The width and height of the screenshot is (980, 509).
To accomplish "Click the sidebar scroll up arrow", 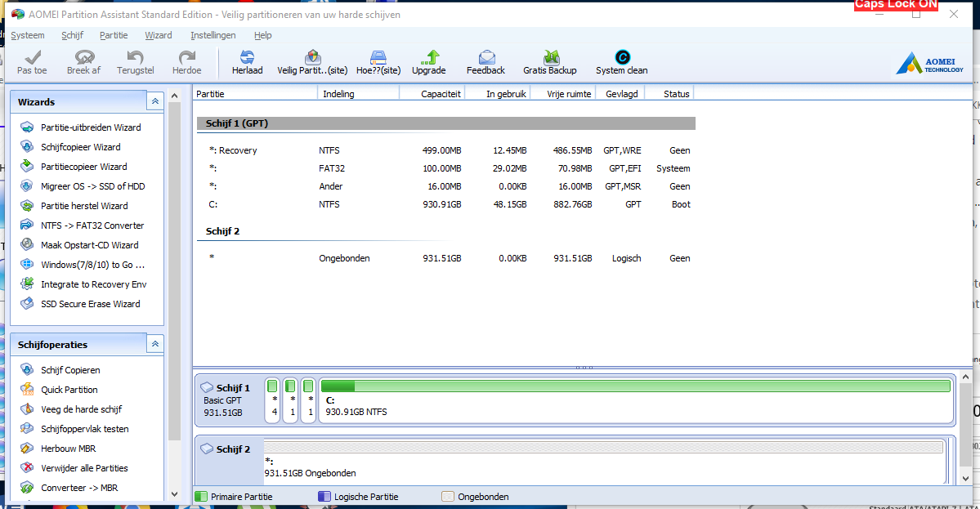I will 174,96.
